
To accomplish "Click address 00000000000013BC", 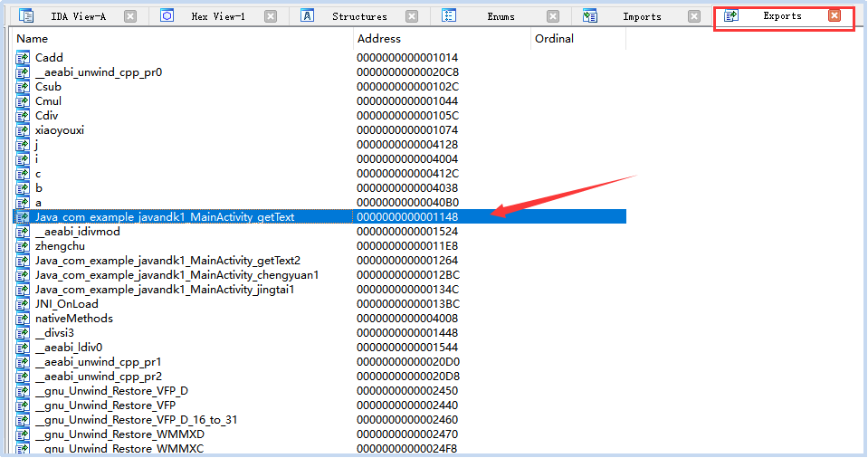I will click(x=408, y=304).
